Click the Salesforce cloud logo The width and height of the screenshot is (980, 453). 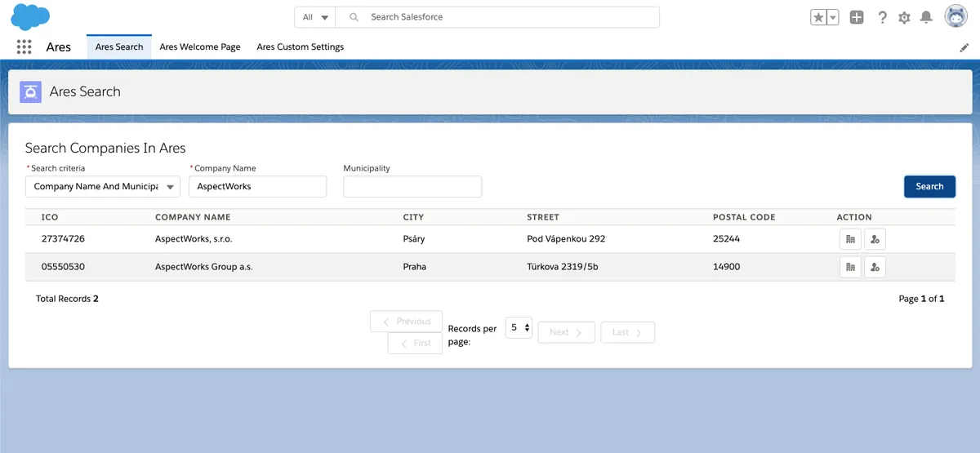pyautogui.click(x=30, y=16)
